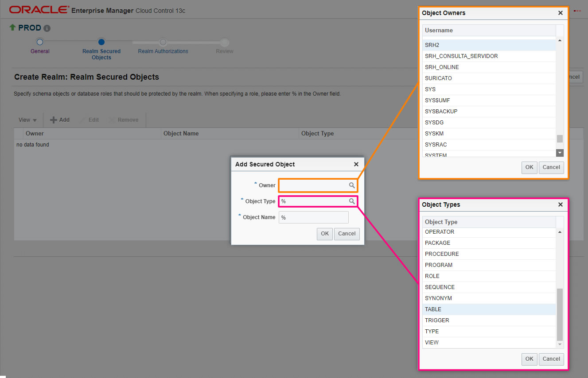This screenshot has height=378, width=588.
Task: Open the View dropdown menu
Action: click(x=27, y=120)
